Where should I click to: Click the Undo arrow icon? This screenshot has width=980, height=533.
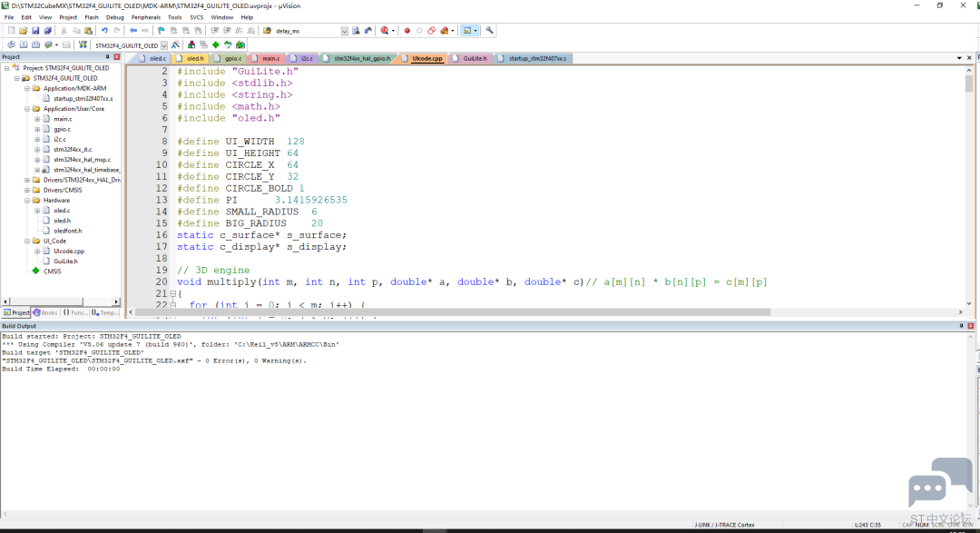(x=104, y=31)
